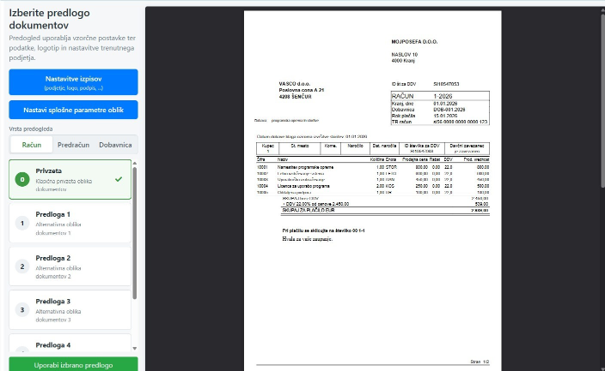Apply selection with Uporabi izbrano predlogo
The height and width of the screenshot is (371, 605).
pyautogui.click(x=73, y=365)
